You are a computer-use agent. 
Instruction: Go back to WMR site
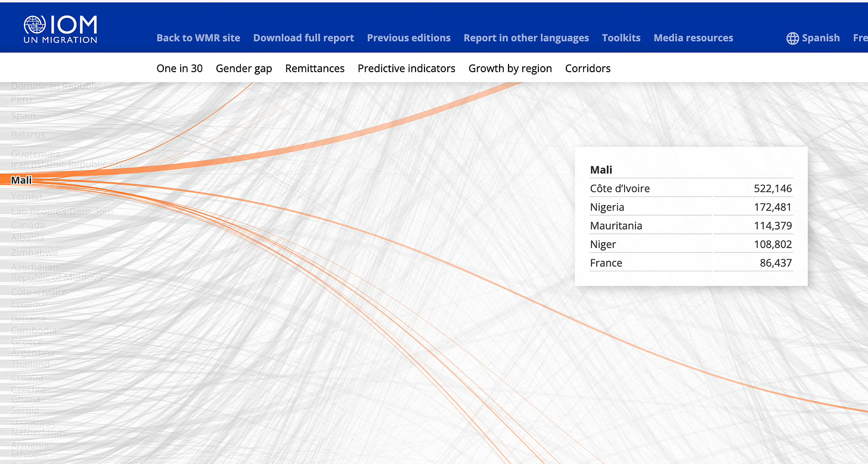click(x=198, y=38)
